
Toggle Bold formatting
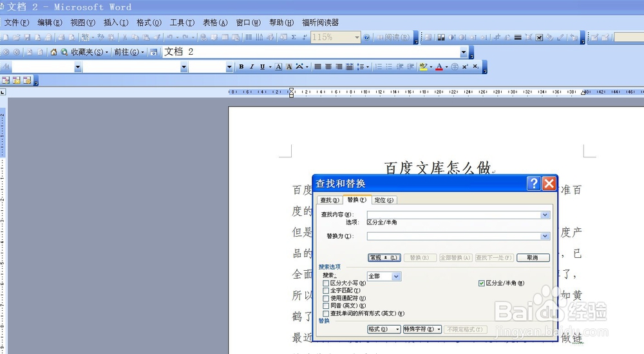point(241,66)
